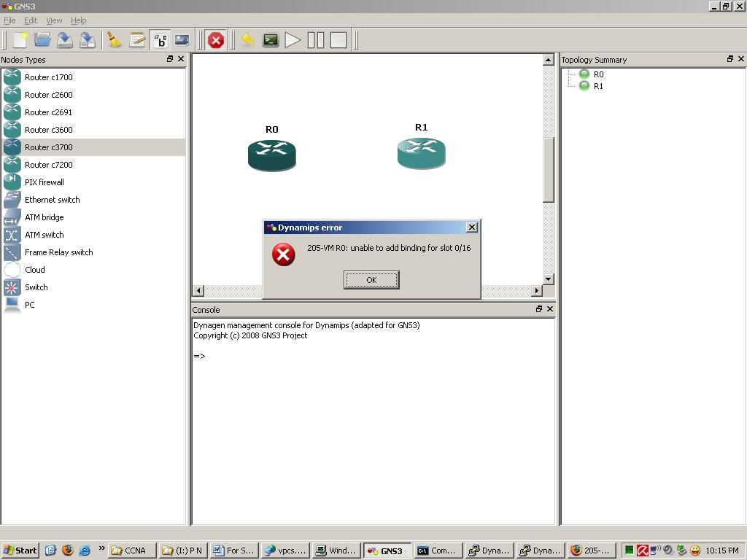Select Router c2691 node type
The image size is (747, 560).
[x=93, y=112]
